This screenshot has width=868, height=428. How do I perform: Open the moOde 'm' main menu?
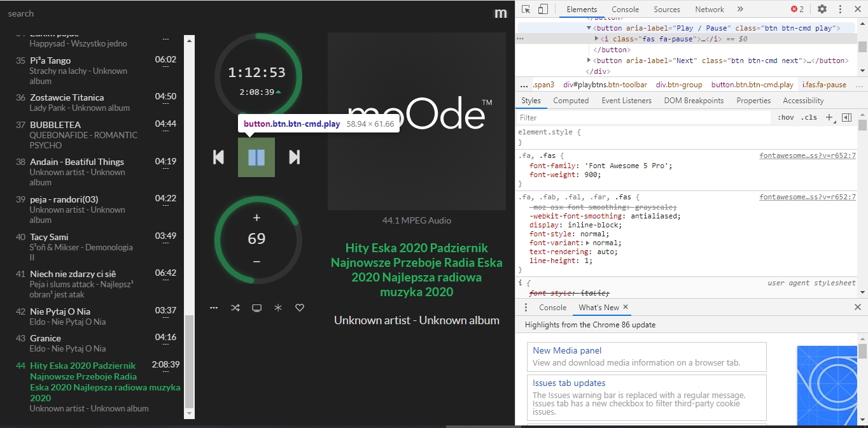tap(501, 13)
